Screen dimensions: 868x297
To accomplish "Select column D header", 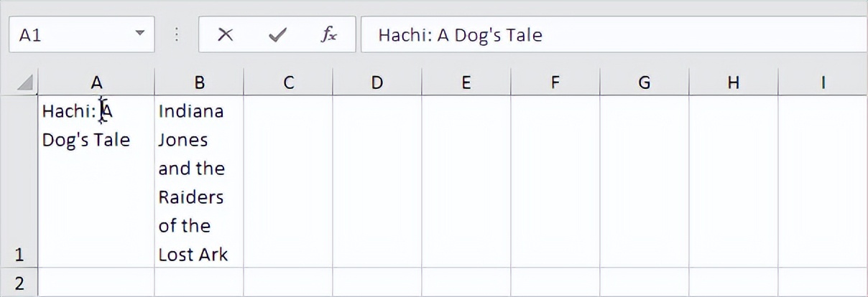I will point(377,83).
